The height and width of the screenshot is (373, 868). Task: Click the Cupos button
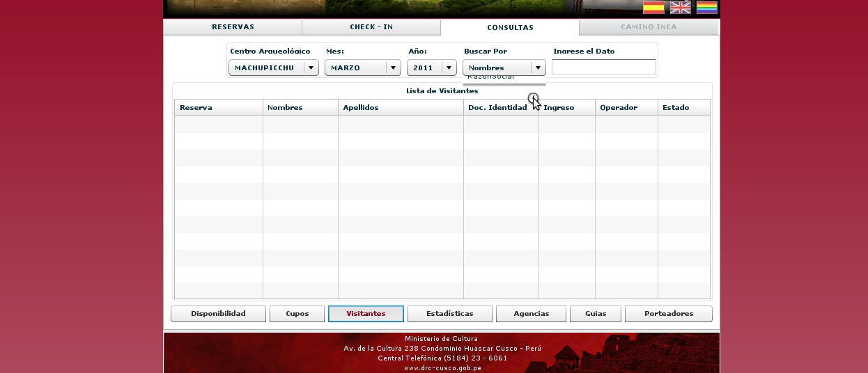click(x=297, y=314)
